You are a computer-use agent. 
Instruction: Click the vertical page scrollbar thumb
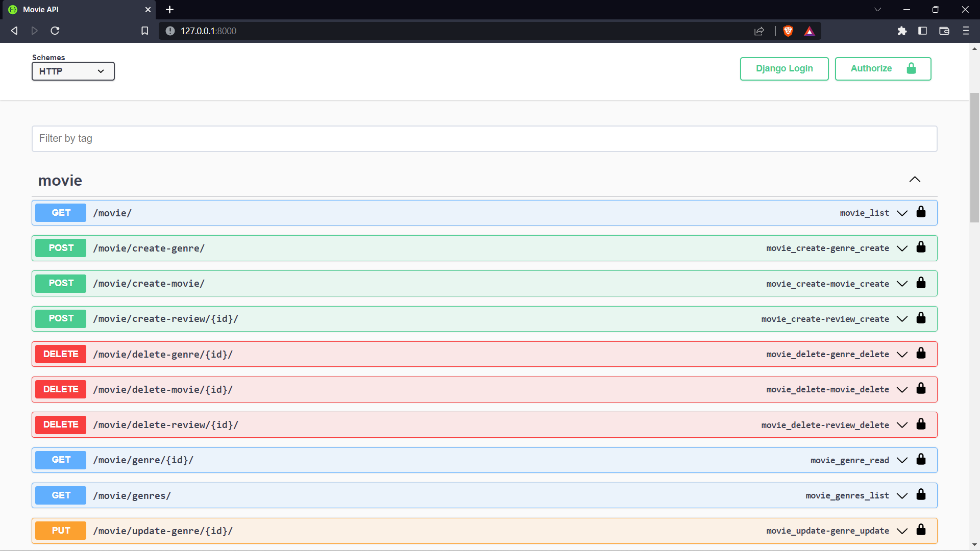pyautogui.click(x=974, y=158)
